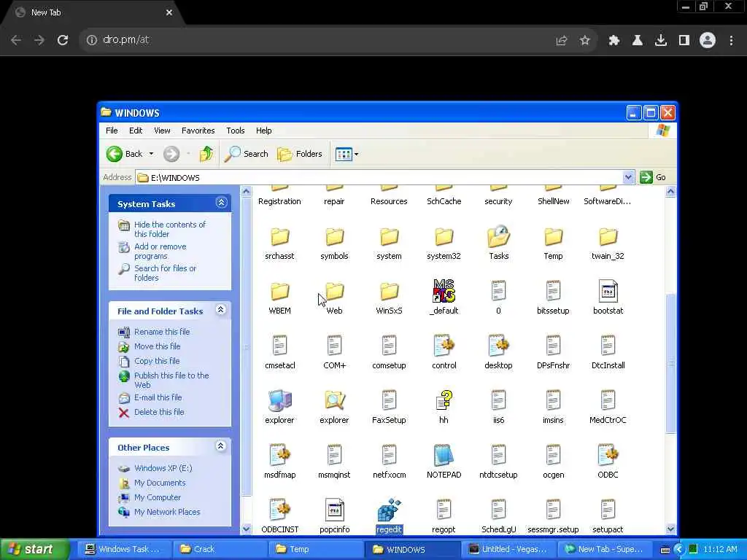The image size is (747, 560).
Task: Click the Go button next to address
Action: tap(653, 177)
